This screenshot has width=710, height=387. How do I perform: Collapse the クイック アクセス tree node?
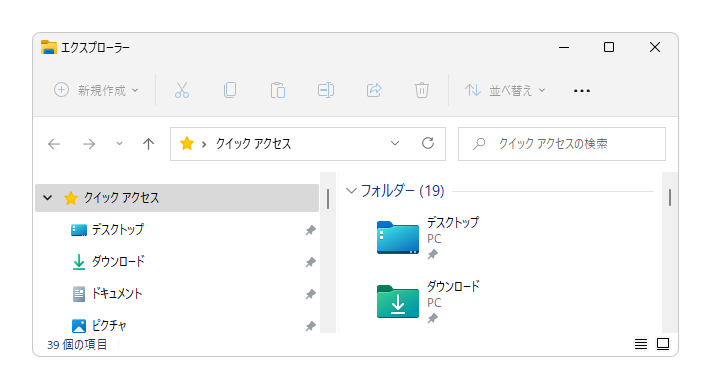pos(48,198)
